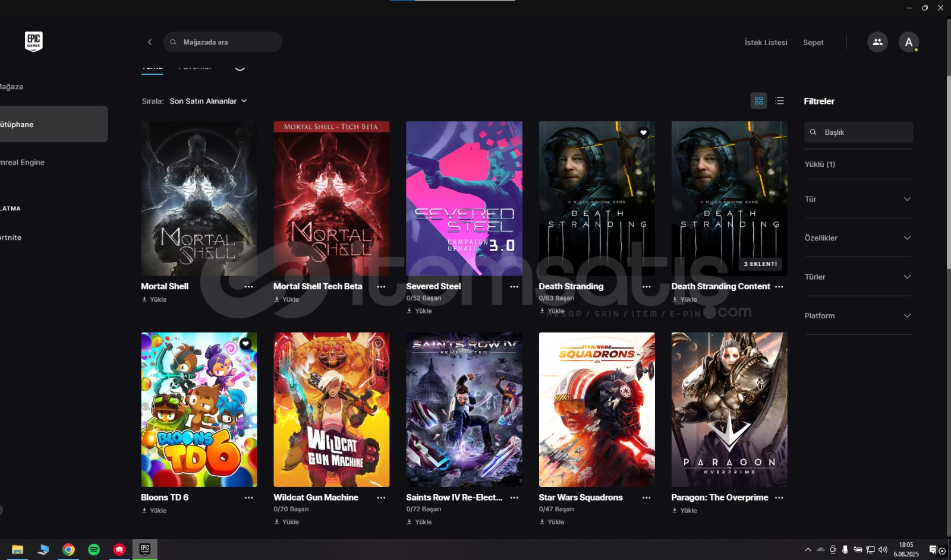
Task: Expand the Özellikler filter
Action: 858,238
